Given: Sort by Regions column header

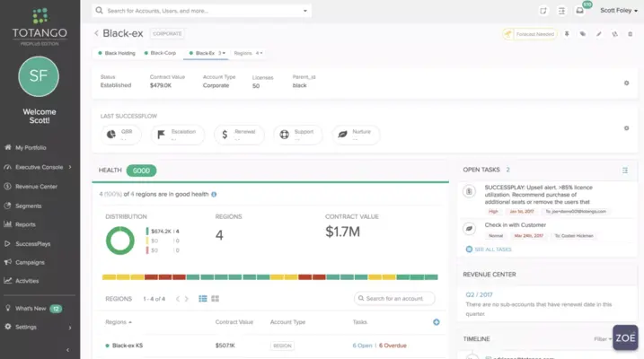Looking at the screenshot, I should [x=119, y=322].
